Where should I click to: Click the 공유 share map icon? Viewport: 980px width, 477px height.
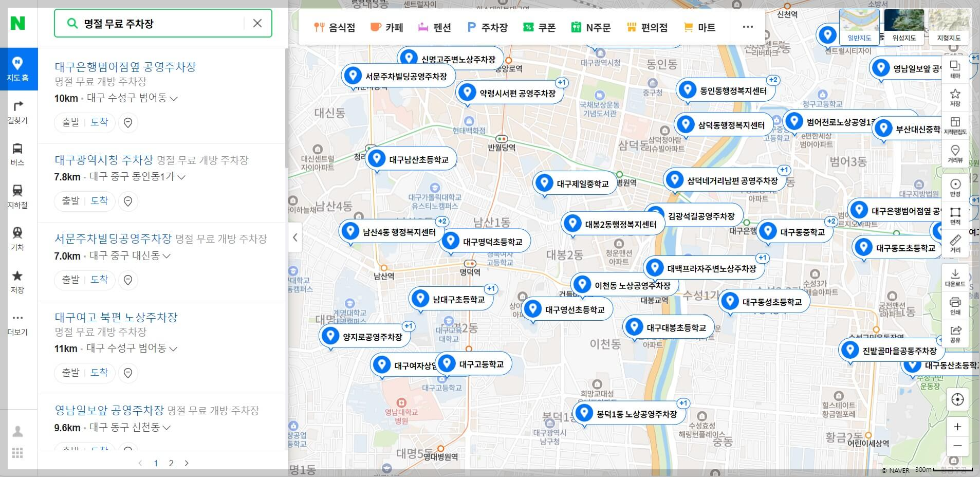tap(956, 332)
